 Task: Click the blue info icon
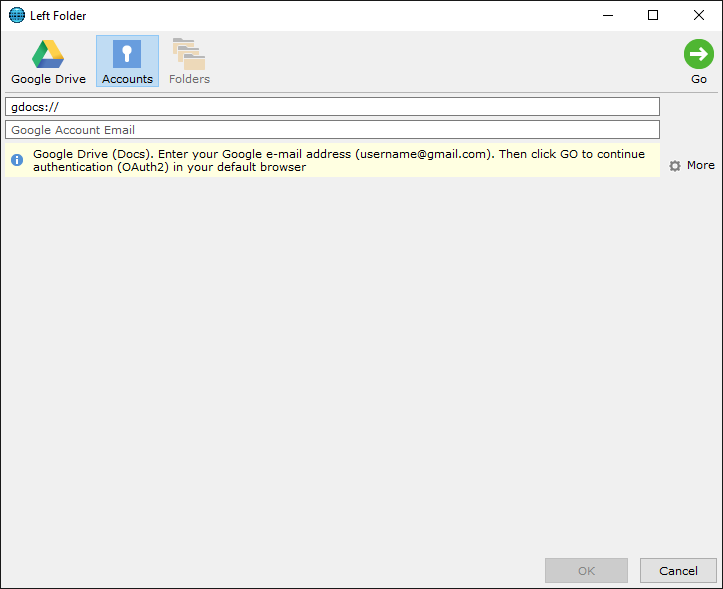point(17,160)
